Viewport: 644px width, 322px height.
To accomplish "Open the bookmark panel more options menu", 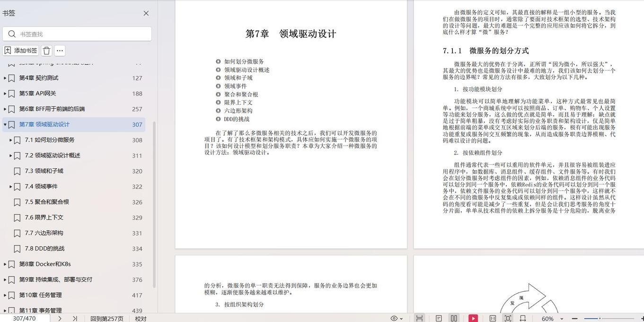I will [60, 51].
